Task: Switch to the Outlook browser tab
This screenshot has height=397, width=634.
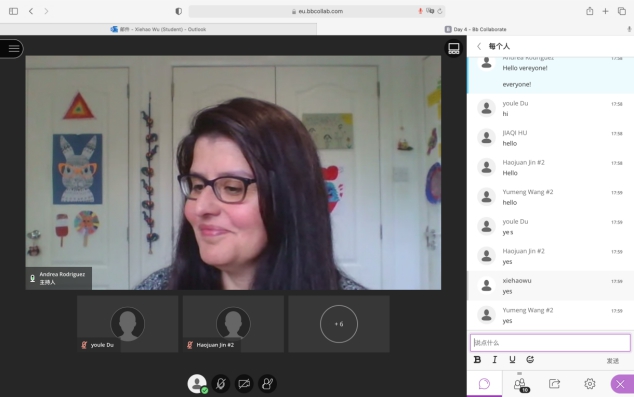Action: tap(158, 29)
